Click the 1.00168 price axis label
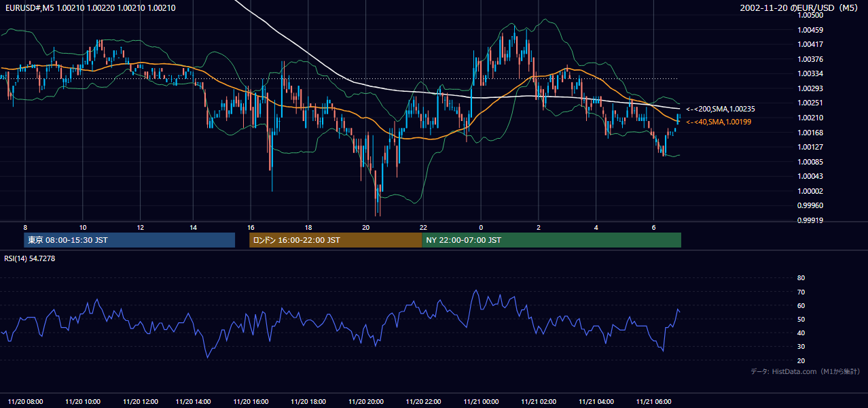 tap(810, 133)
